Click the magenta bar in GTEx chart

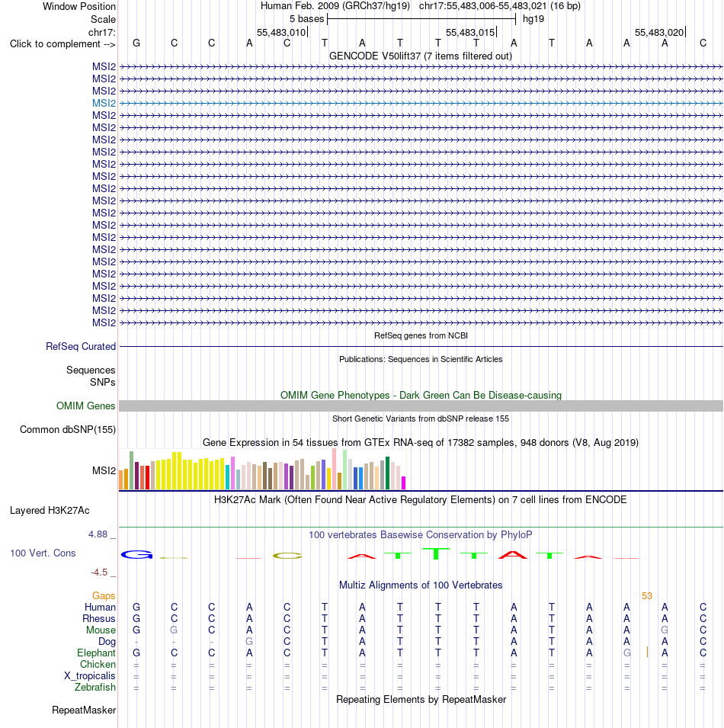pyautogui.click(x=403, y=483)
